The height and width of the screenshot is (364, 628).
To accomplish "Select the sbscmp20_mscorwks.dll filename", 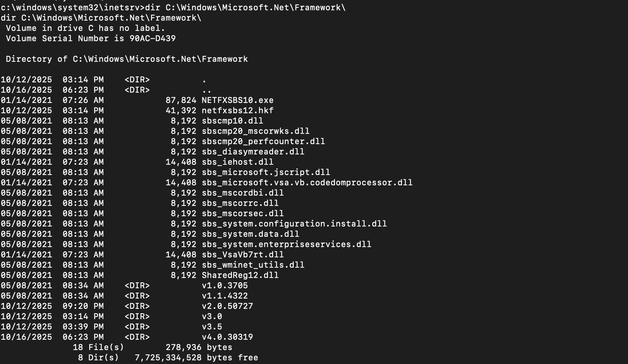I will point(255,131).
